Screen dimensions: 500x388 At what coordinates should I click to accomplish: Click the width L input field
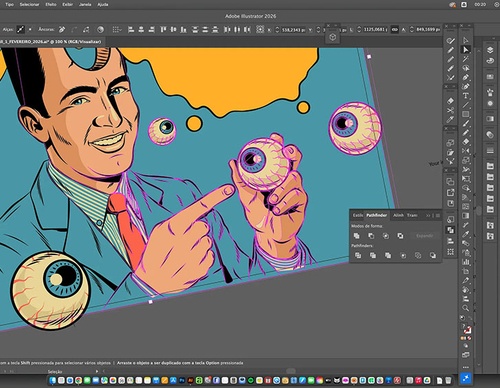(x=375, y=30)
